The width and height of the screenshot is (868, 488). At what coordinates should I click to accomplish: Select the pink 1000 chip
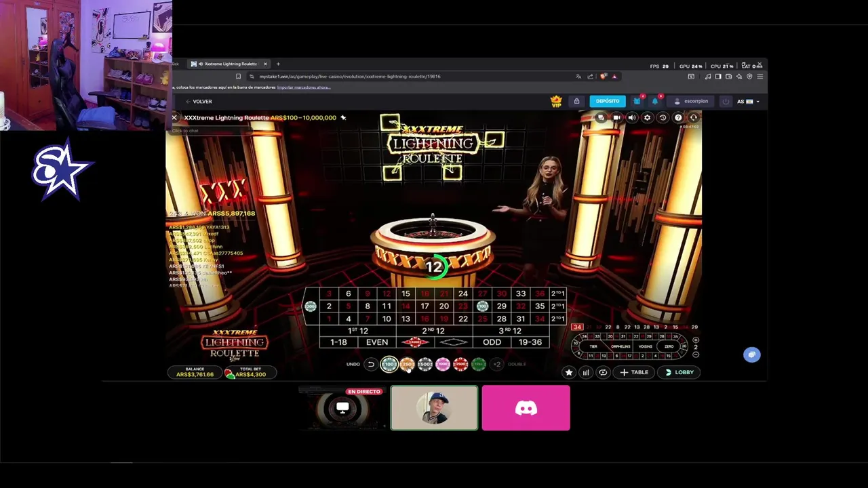(x=443, y=365)
